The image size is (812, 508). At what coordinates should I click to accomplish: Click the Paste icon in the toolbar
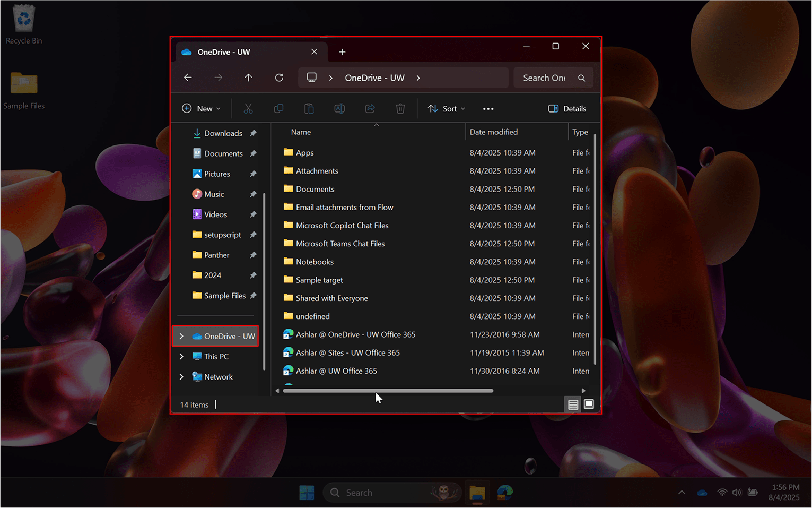tap(309, 108)
